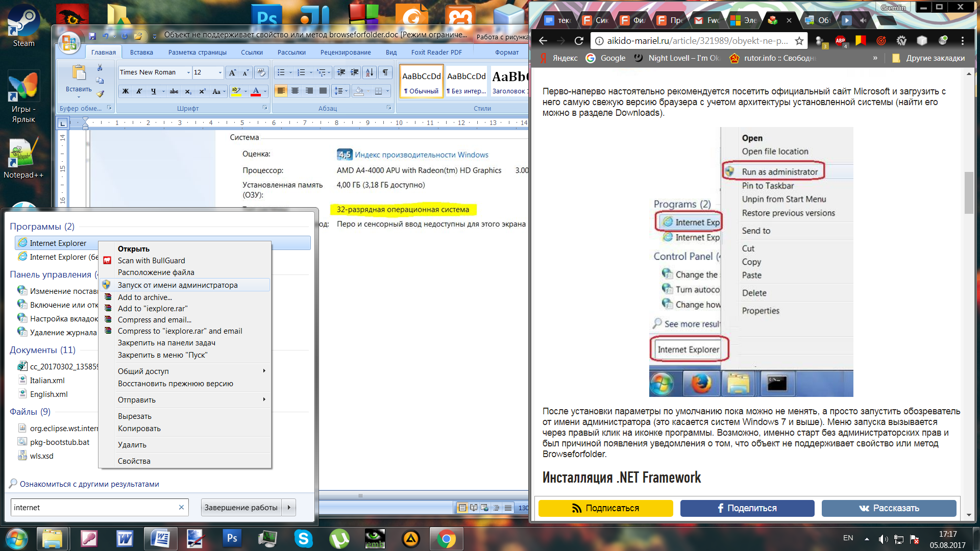Open Ознакомиться с другими результатами link

(89, 484)
